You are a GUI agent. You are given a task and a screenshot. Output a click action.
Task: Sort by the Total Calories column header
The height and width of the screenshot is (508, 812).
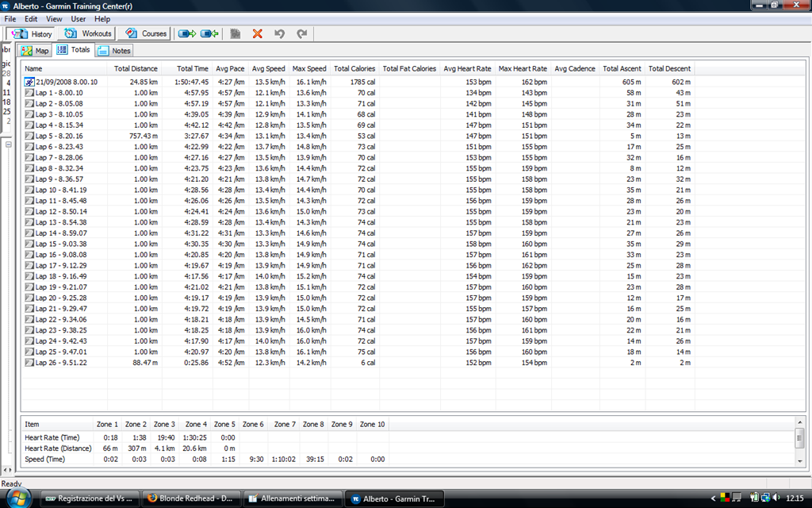(x=354, y=68)
